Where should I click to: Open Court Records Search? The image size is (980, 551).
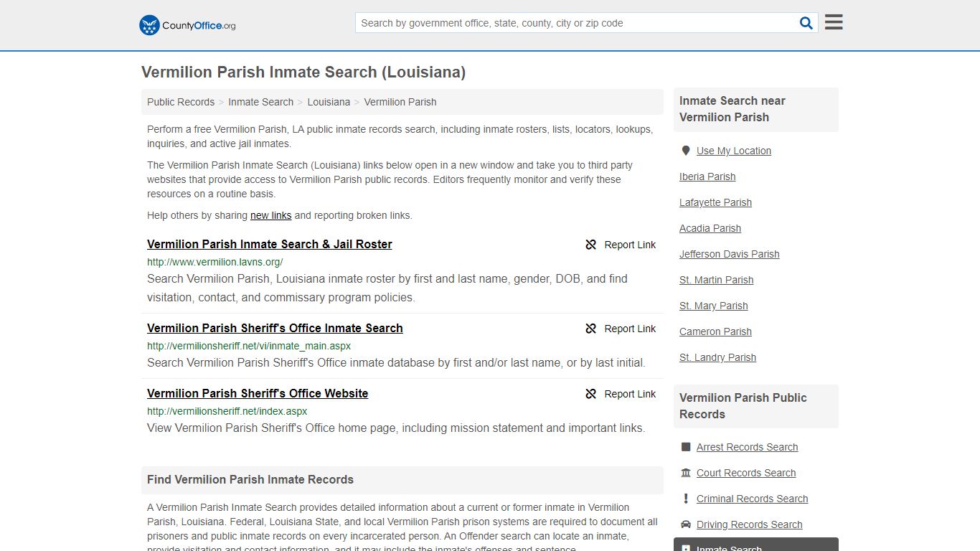746,473
